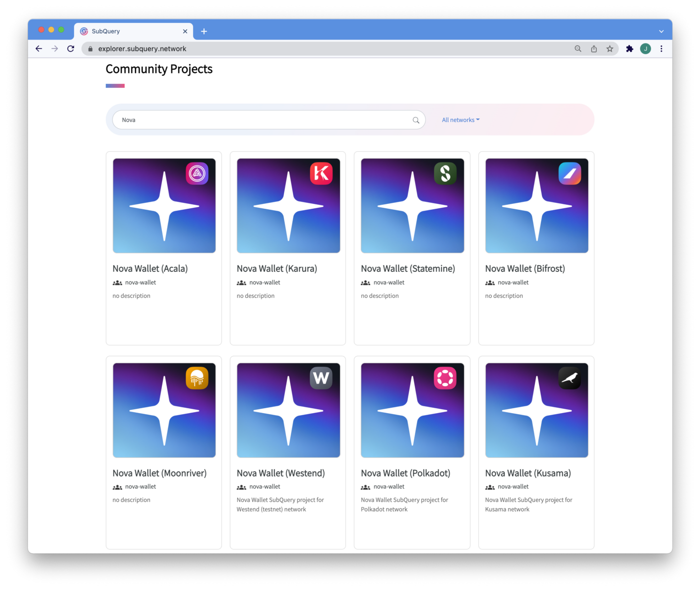Click nova-wallet owner under Westend card
This screenshot has width=700, height=590.
pyautogui.click(x=265, y=487)
